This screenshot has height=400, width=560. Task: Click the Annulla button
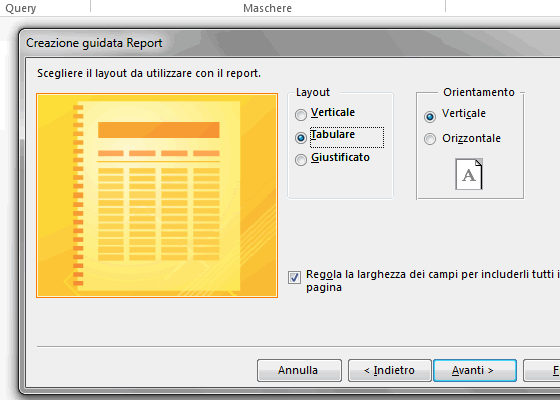[299, 370]
